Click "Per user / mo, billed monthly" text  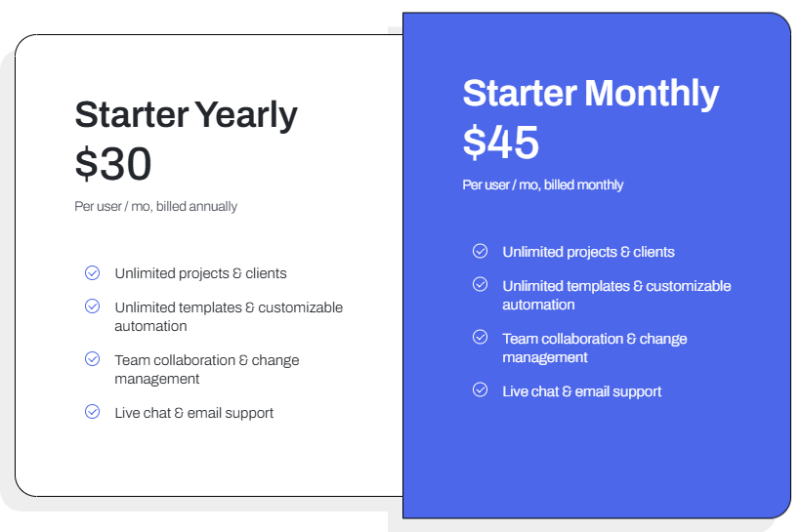click(x=542, y=184)
